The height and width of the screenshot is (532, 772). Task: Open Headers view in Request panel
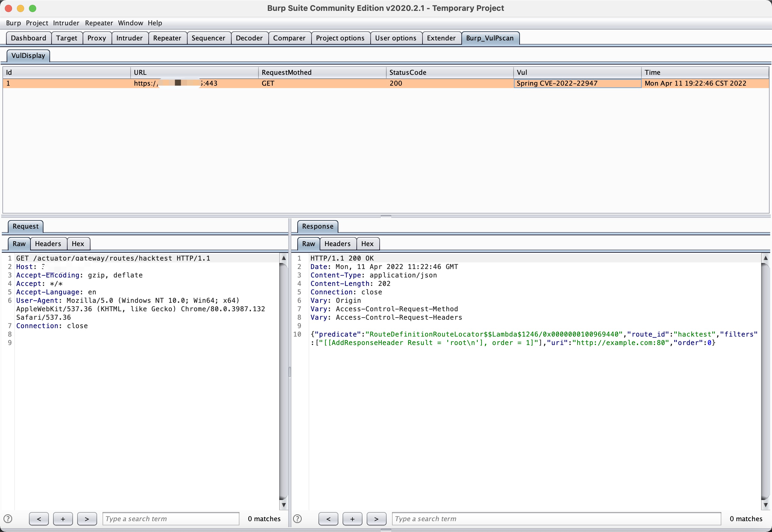click(x=48, y=244)
